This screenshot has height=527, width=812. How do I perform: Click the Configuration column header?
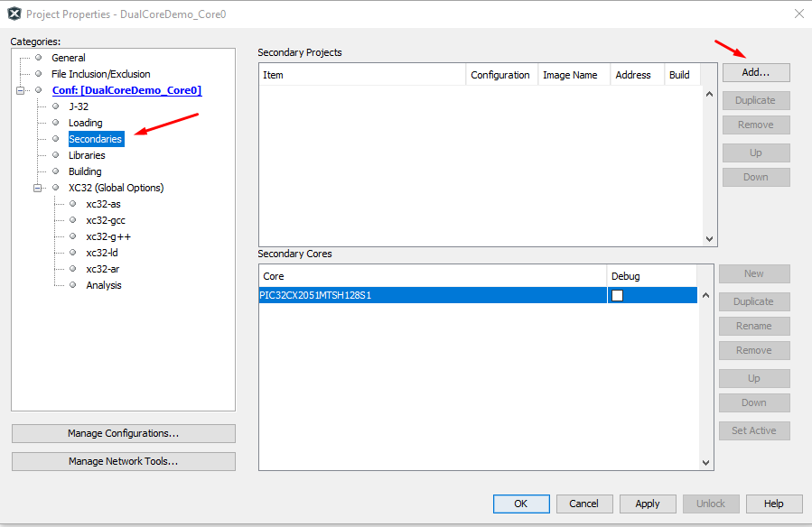pos(500,75)
